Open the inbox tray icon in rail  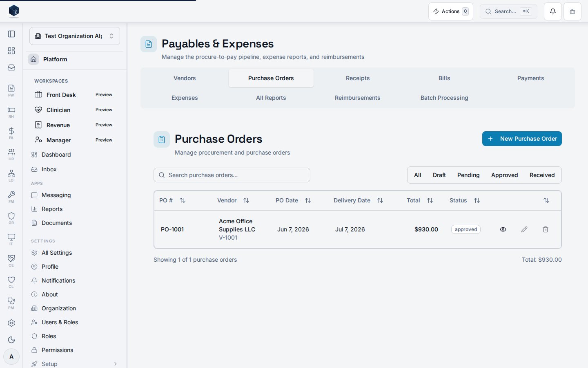tap(11, 67)
